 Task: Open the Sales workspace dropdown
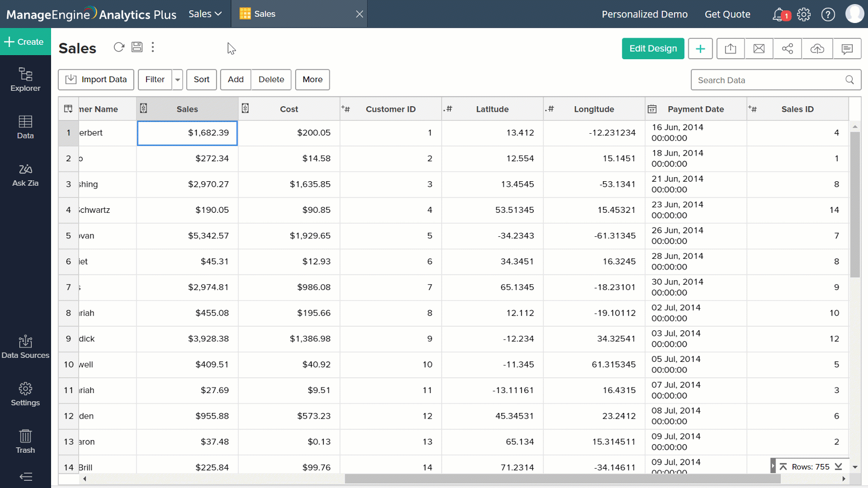(205, 14)
